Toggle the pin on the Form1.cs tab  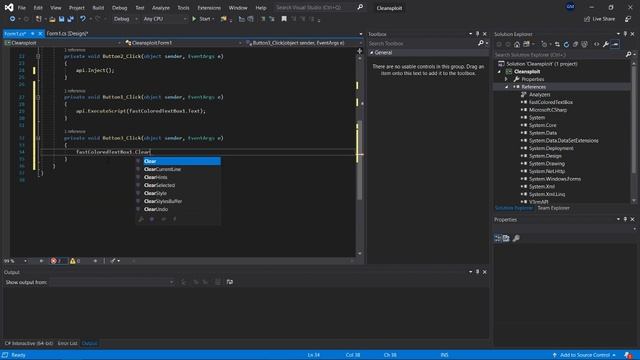33,33
